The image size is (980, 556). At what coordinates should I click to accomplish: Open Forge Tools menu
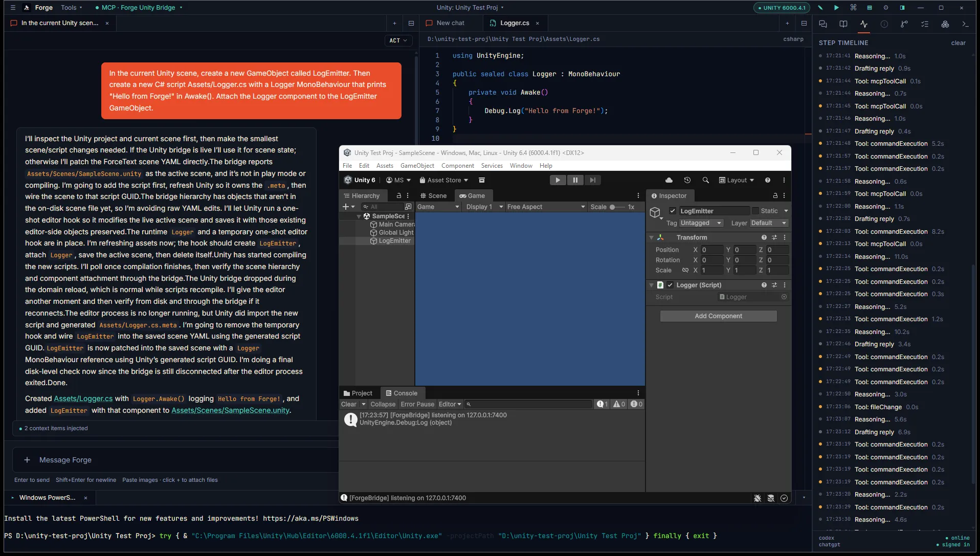(71, 8)
